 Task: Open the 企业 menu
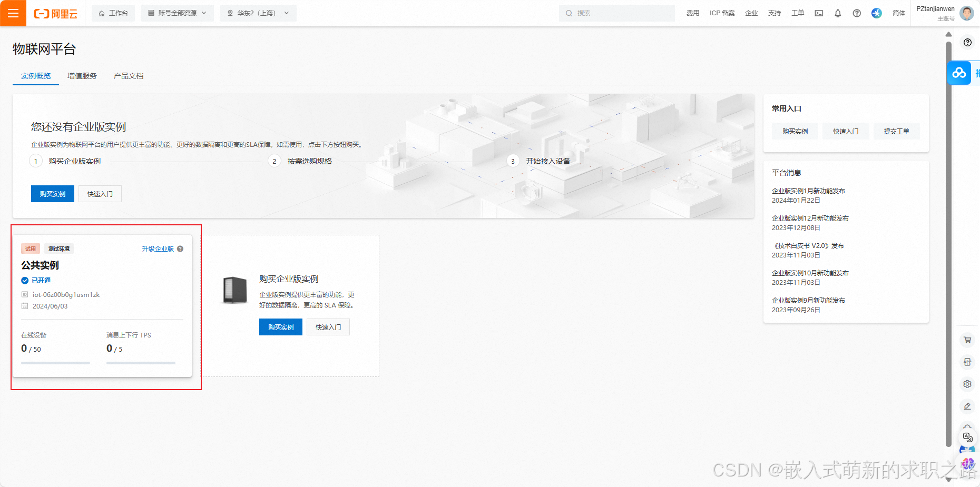[x=751, y=13]
